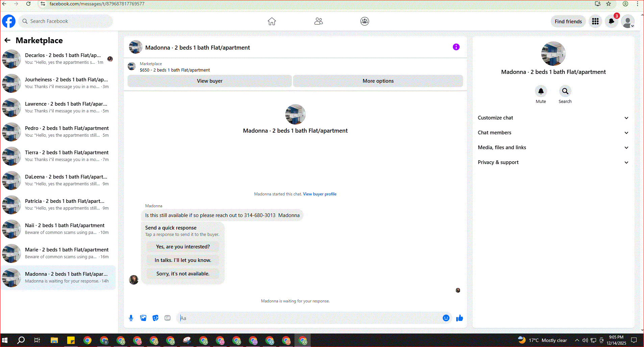Open the site information icon in address bar
The width and height of the screenshot is (644, 347).
[43, 4]
